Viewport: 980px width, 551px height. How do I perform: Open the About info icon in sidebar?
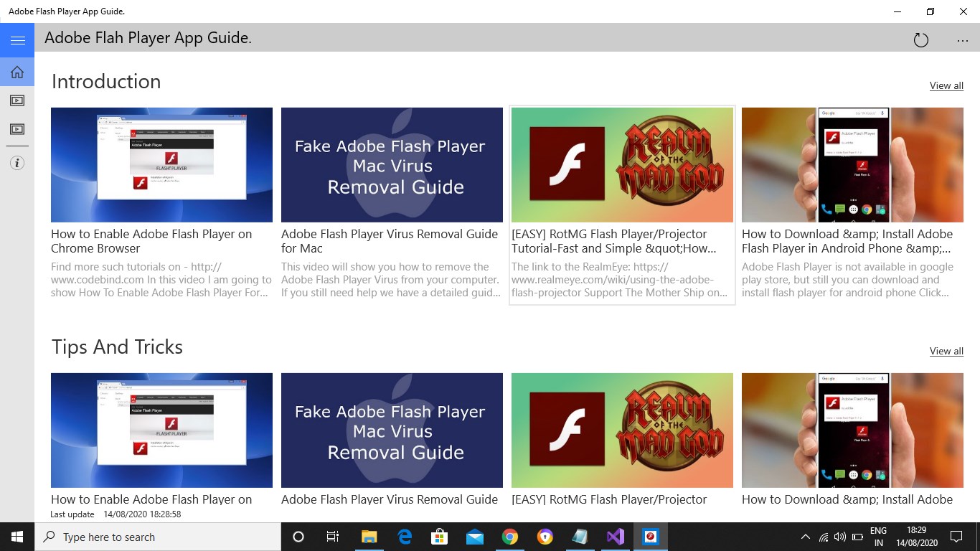click(x=17, y=164)
